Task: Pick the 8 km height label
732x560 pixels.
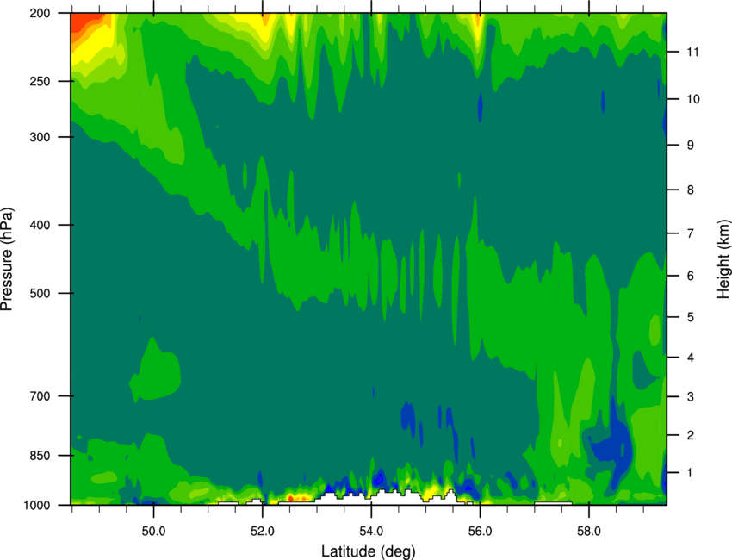Action: (691, 190)
